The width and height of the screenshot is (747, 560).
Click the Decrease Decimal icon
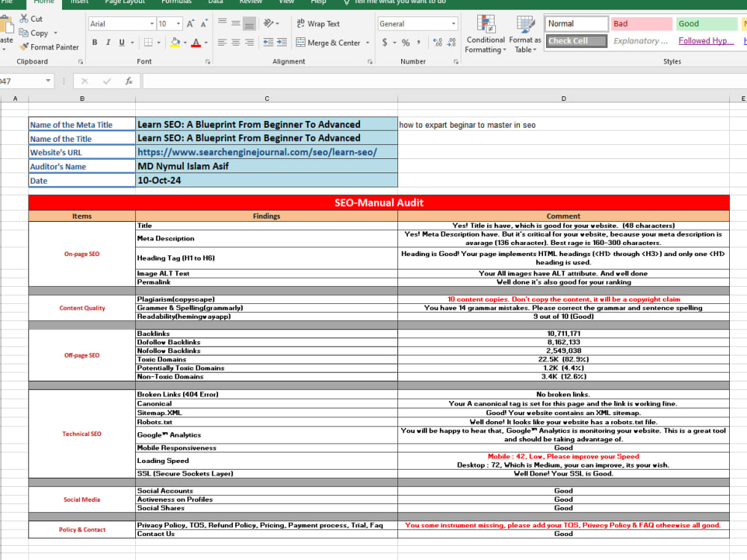coord(452,43)
